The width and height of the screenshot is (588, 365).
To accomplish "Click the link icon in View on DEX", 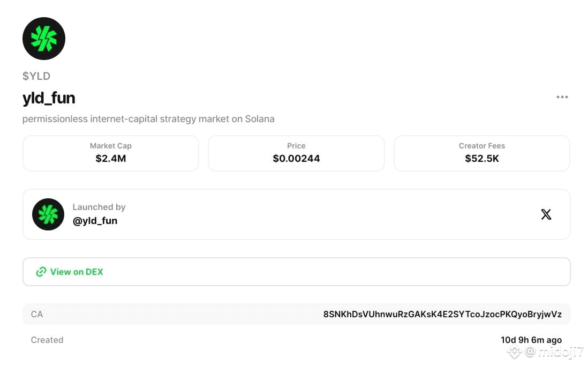I will click(41, 272).
